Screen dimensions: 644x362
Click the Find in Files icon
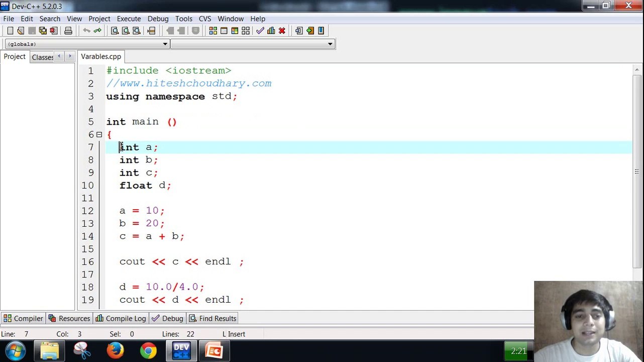[x=137, y=31]
